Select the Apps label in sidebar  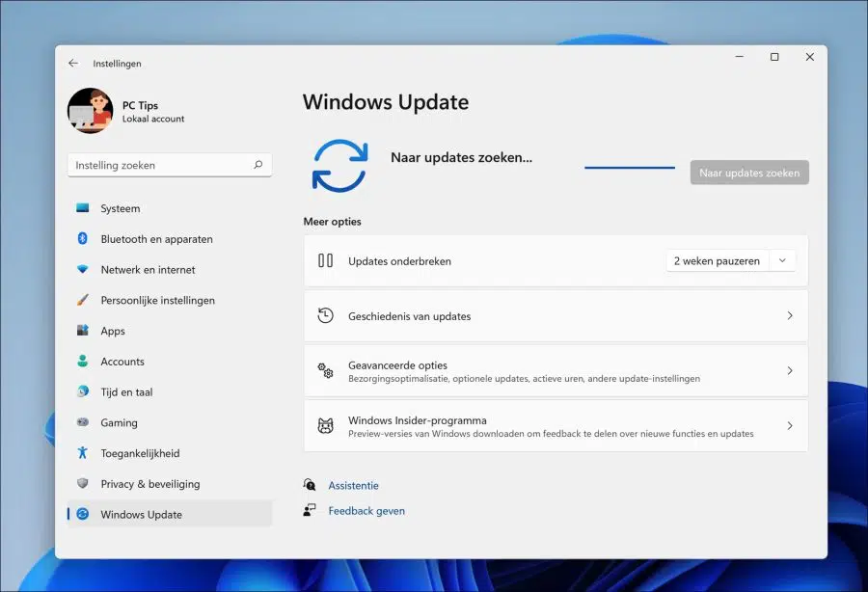[113, 331]
